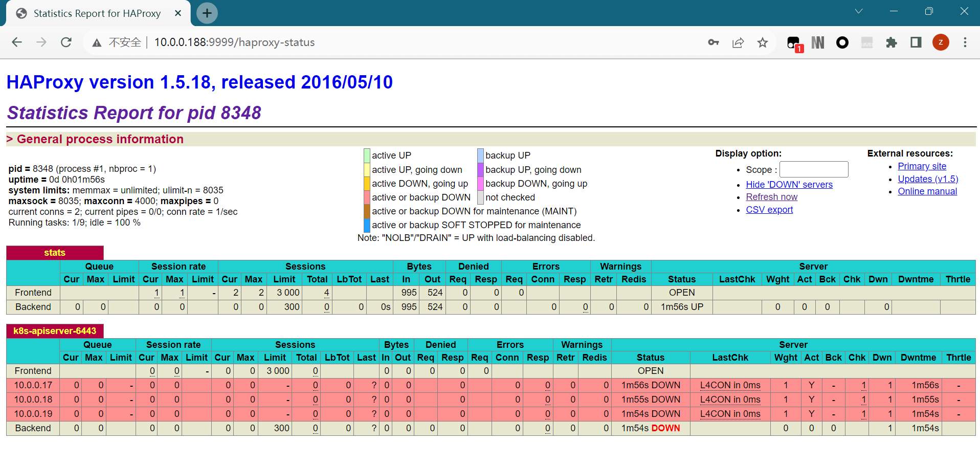
Task: Open the Chrome three-dot menu
Action: (965, 42)
